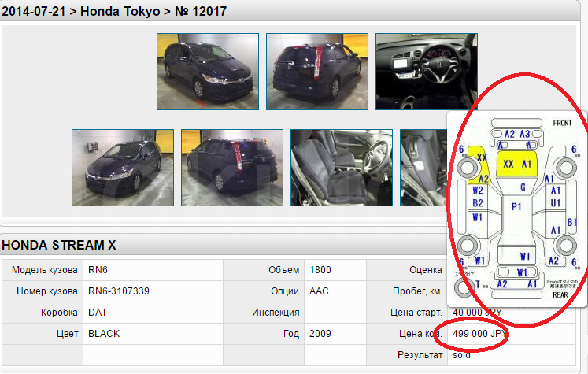Select the result value 'sold'
Screen dimensions: 588x374
tap(461, 355)
